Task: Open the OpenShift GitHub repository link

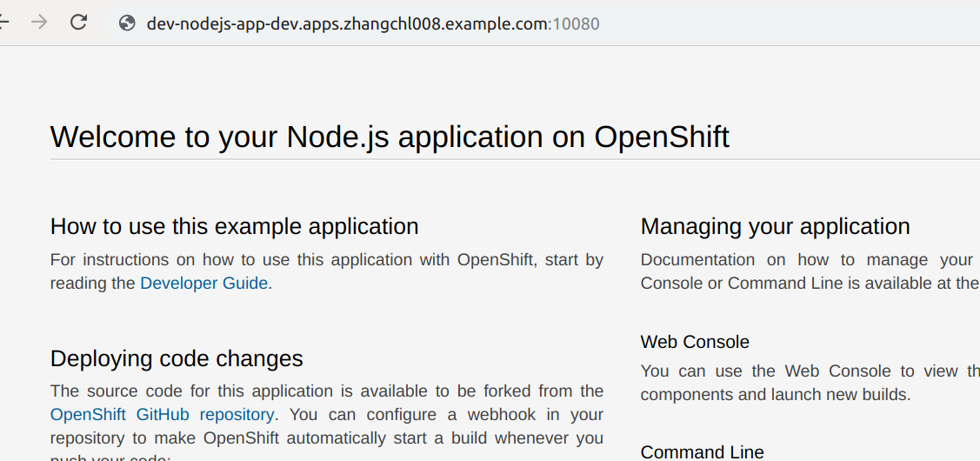Action: click(x=162, y=414)
